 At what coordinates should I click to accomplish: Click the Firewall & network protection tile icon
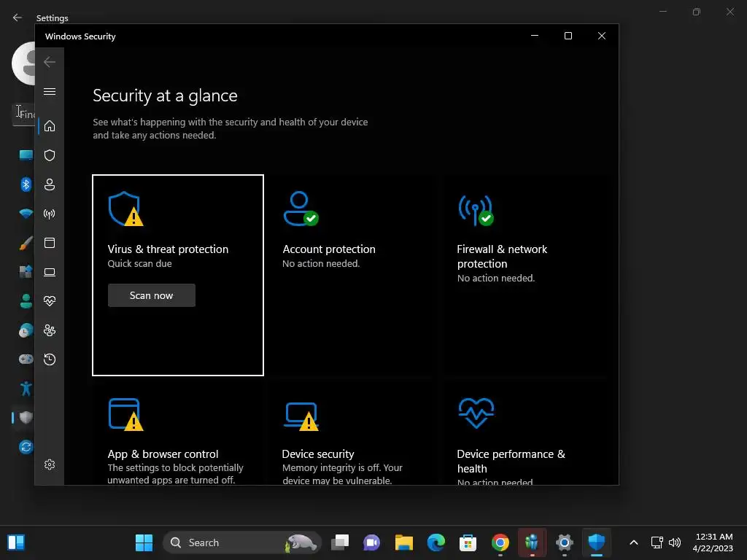coord(476,209)
